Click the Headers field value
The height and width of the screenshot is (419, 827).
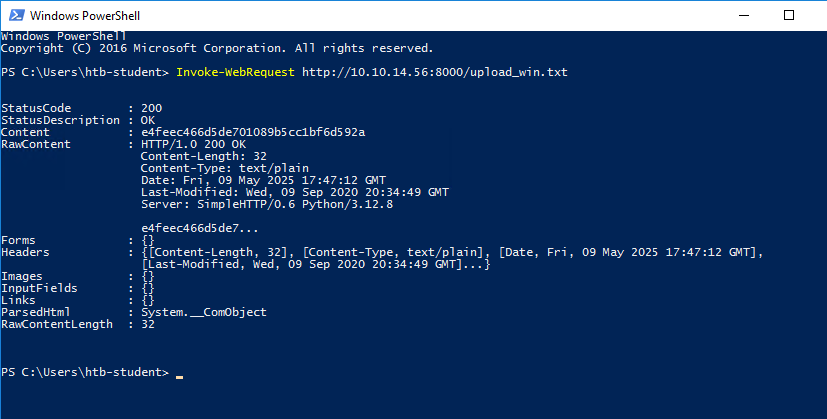click(452, 258)
